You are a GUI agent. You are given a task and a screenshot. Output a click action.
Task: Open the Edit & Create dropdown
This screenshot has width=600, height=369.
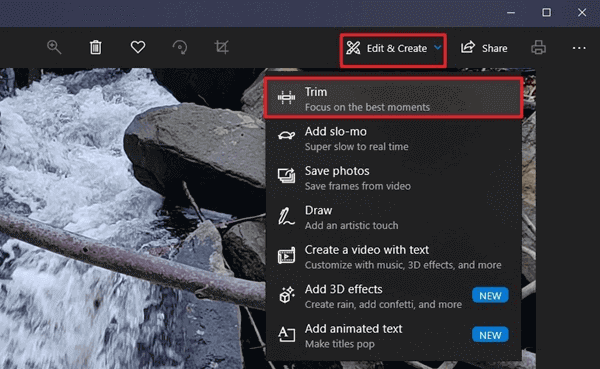393,49
